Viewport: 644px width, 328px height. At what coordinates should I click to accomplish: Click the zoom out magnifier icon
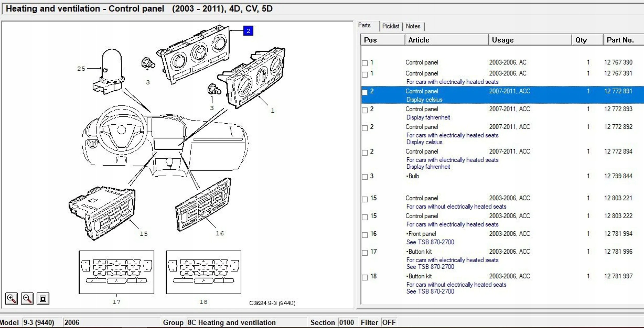[27, 299]
